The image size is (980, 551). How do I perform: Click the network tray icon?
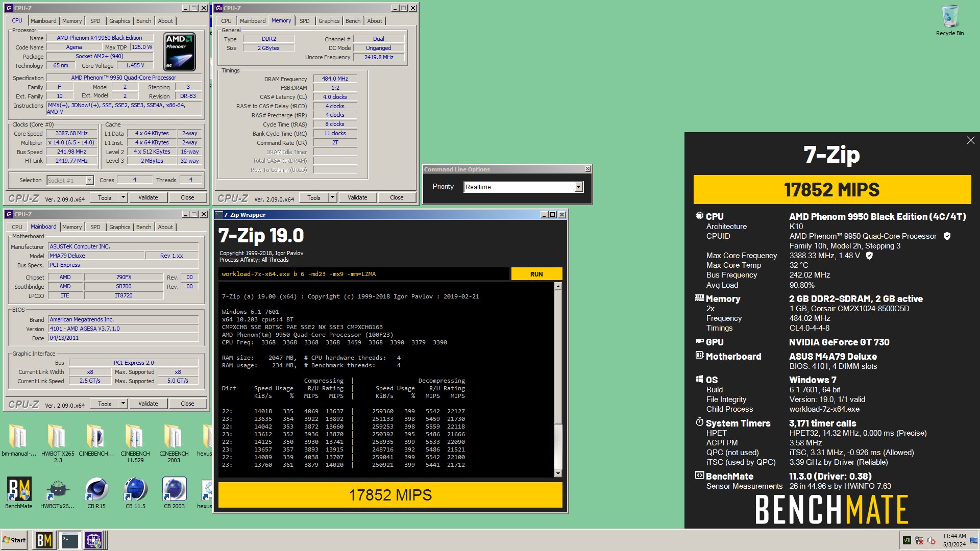[919, 540]
